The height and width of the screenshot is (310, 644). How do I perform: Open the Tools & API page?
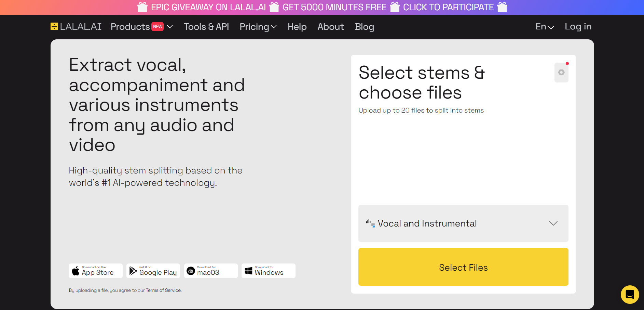(x=206, y=27)
